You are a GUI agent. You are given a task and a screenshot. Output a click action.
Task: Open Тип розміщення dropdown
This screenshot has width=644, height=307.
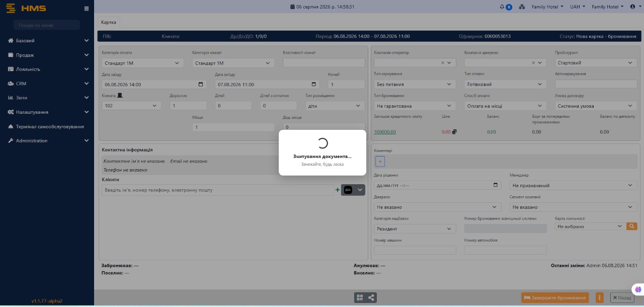[x=335, y=106]
